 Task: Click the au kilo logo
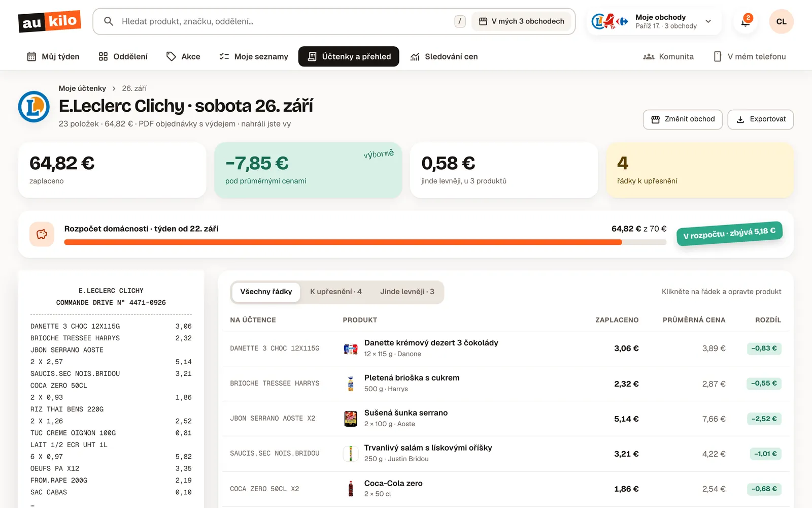(x=50, y=21)
